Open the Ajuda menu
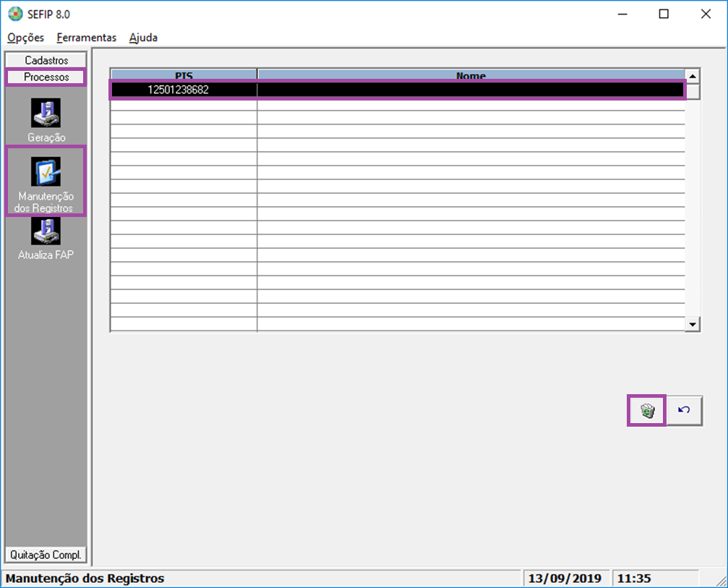Screen dimensions: 728x588 click(x=143, y=38)
